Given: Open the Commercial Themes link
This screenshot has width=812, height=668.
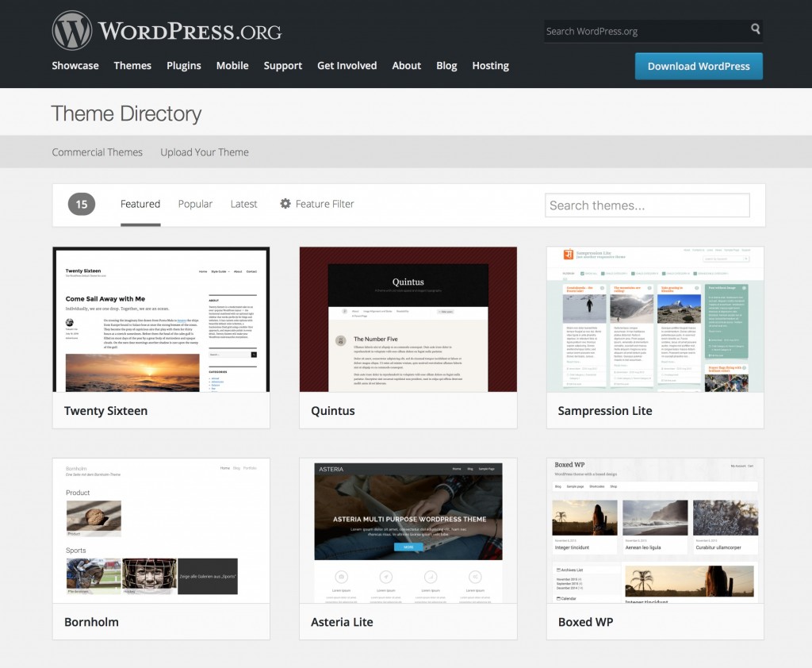Looking at the screenshot, I should (x=97, y=152).
